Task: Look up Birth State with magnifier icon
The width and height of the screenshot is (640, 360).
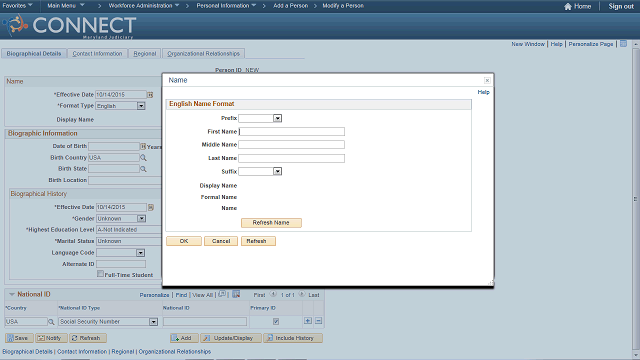Action: tap(143, 169)
